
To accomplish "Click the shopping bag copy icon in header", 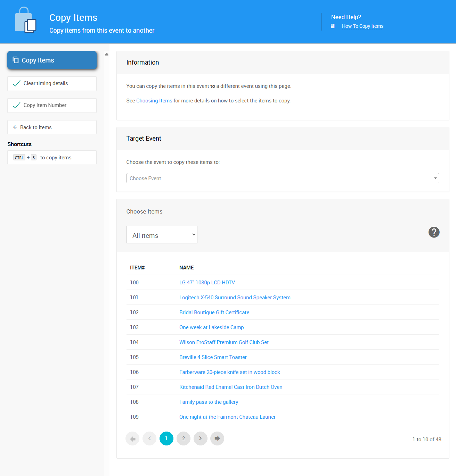I will (26, 20).
